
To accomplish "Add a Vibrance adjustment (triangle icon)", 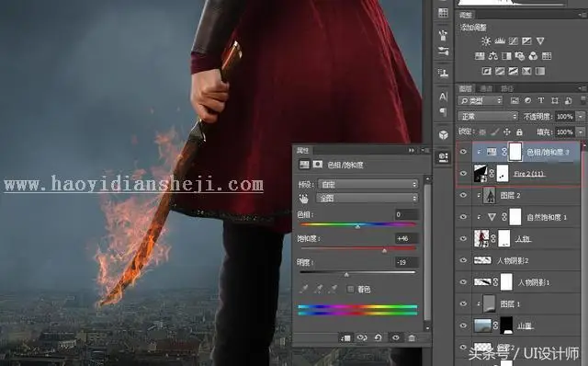I will pyautogui.click(x=540, y=40).
